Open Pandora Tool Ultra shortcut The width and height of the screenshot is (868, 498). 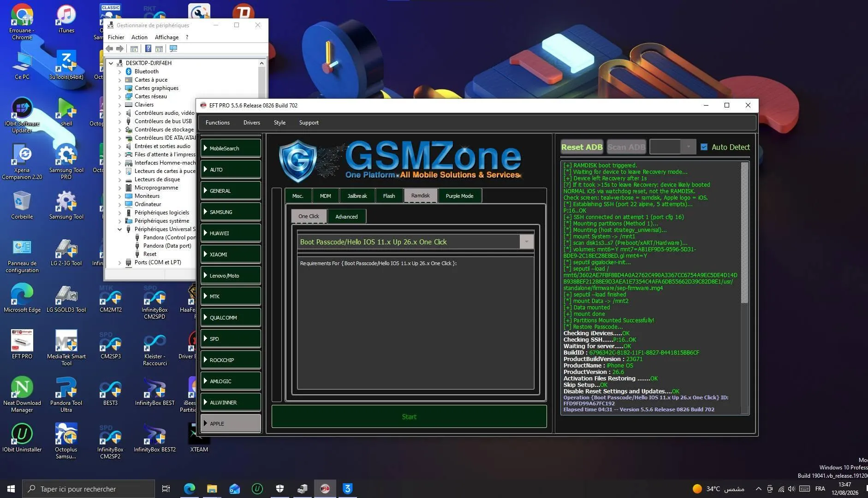pos(66,395)
